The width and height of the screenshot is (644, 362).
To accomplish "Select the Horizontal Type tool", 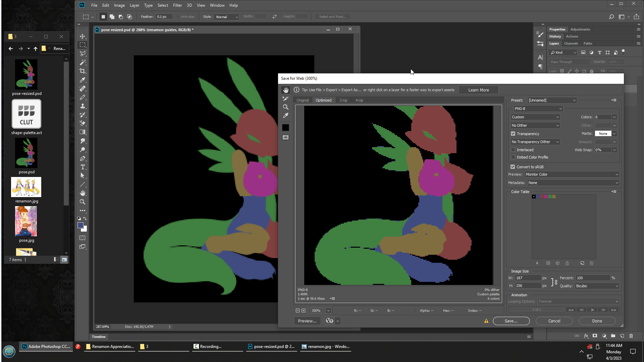I will pyautogui.click(x=83, y=167).
